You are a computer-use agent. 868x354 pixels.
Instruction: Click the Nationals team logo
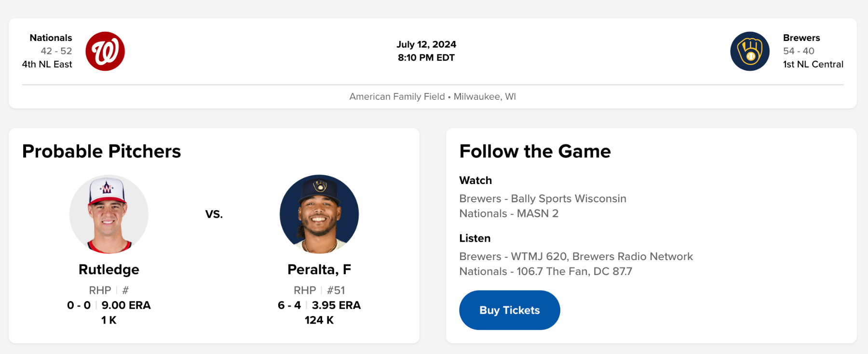pyautogui.click(x=105, y=52)
